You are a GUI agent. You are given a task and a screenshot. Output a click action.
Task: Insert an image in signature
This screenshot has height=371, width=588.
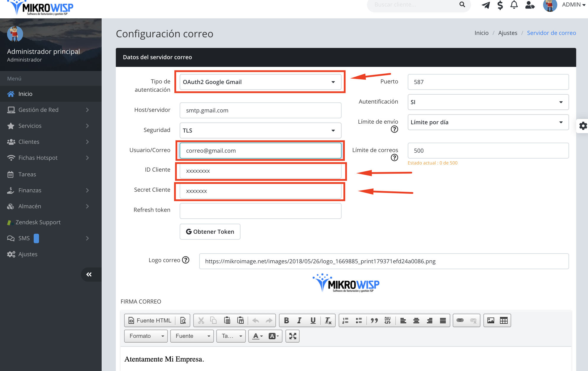(491, 320)
